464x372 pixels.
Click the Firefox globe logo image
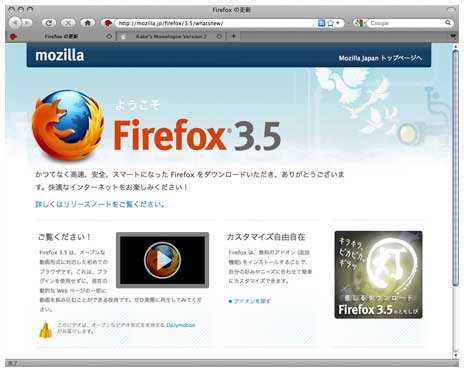(68, 125)
